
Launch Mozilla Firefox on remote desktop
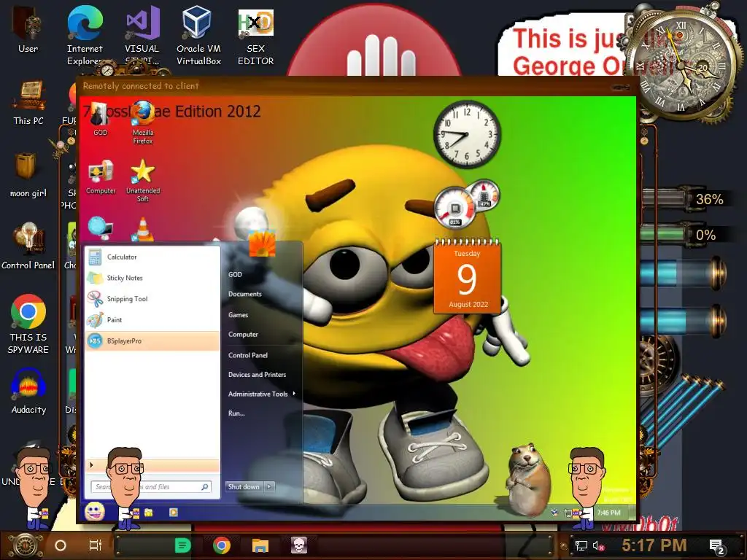[143, 122]
